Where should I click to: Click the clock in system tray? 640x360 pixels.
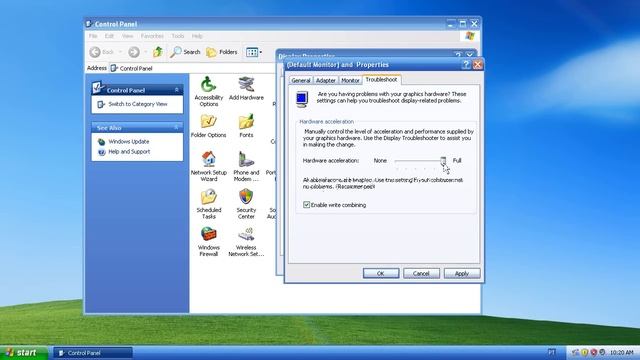click(x=622, y=352)
